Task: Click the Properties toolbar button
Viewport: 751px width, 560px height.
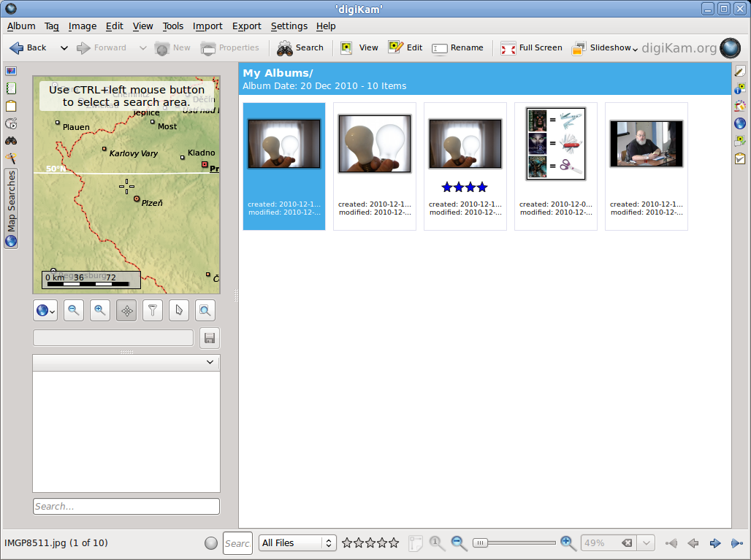Action: click(230, 47)
